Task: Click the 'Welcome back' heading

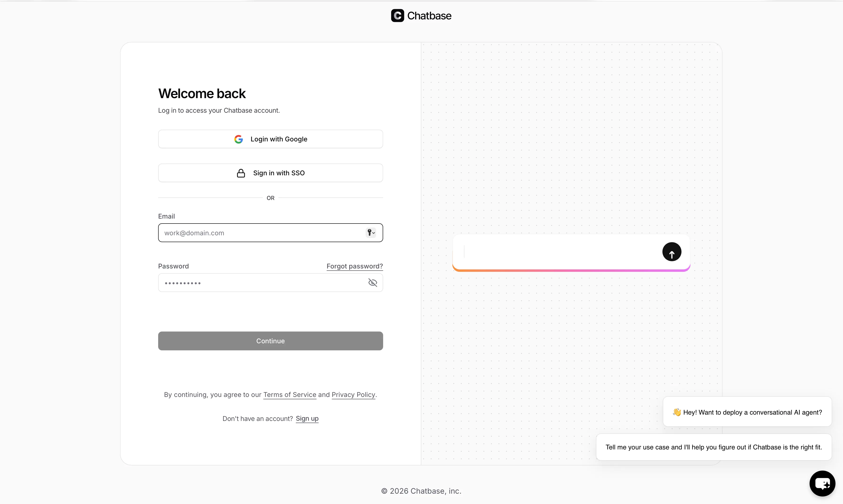Action: (202, 94)
